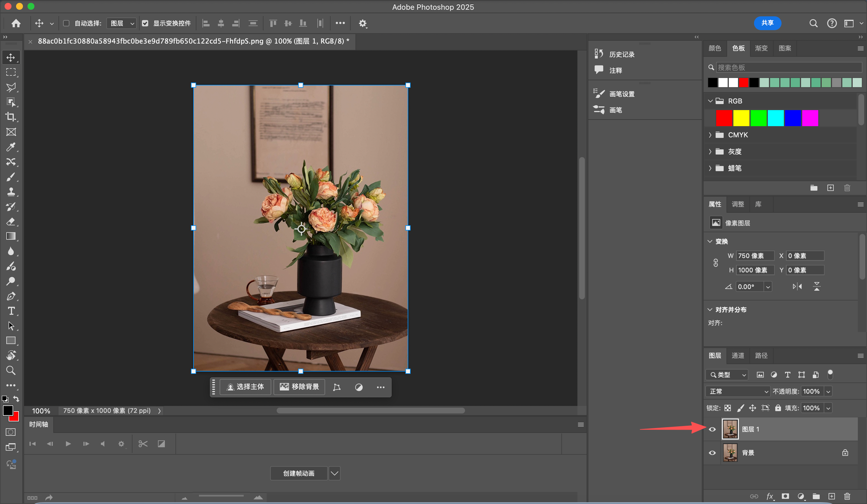Select the Horizontal Type tool
Viewport: 867px width, 504px height.
tap(11, 311)
